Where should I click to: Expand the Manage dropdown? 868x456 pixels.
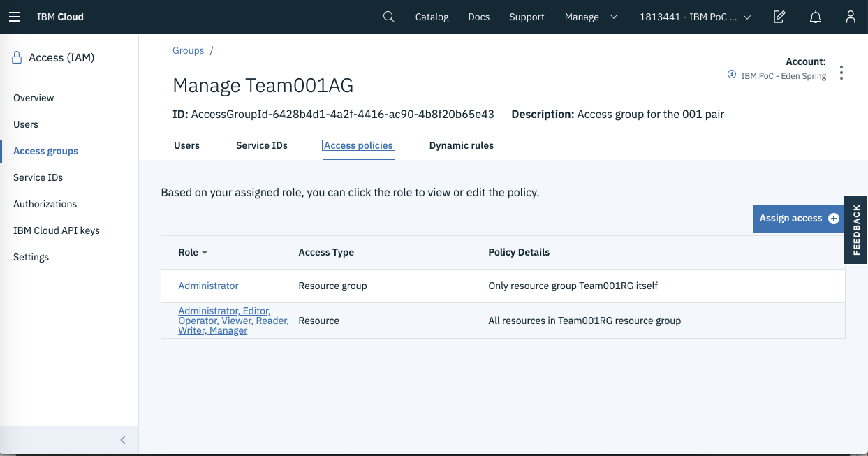(591, 17)
